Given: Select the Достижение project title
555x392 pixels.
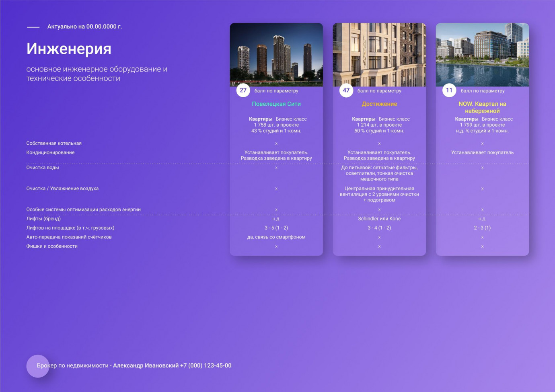Looking at the screenshot, I should (x=379, y=104).
